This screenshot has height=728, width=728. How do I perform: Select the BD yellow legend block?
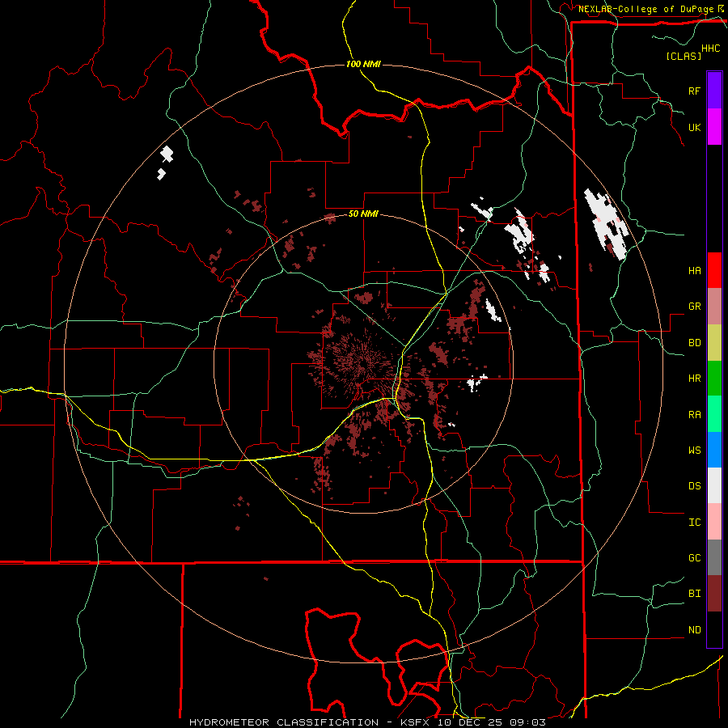pyautogui.click(x=714, y=342)
